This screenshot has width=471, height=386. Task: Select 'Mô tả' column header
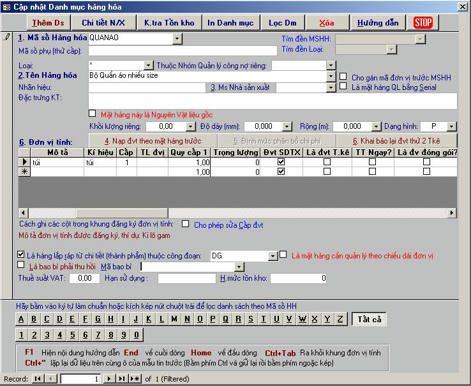(57, 152)
